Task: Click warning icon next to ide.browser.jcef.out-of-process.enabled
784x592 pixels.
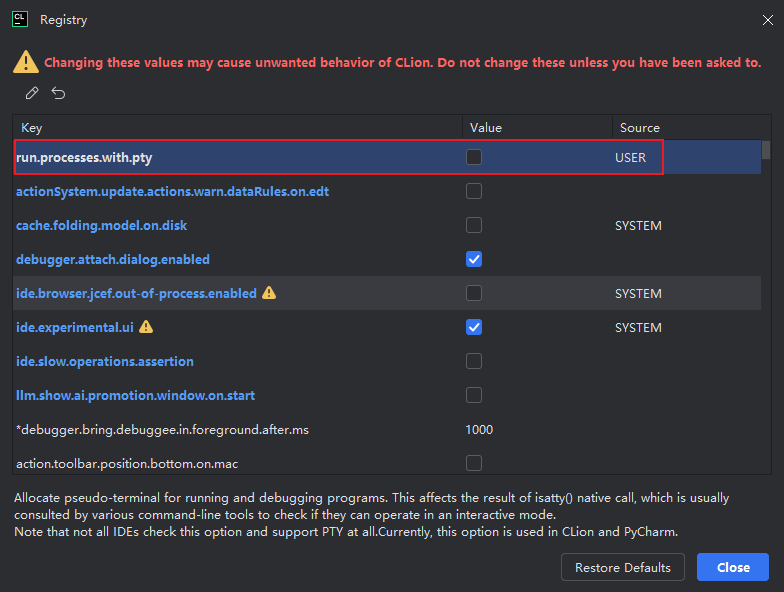Action: [x=269, y=293]
